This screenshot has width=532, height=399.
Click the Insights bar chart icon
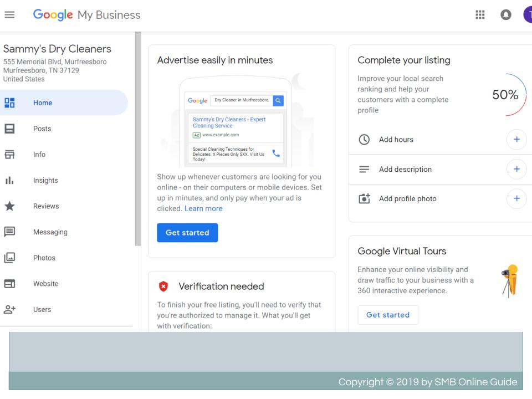11,180
